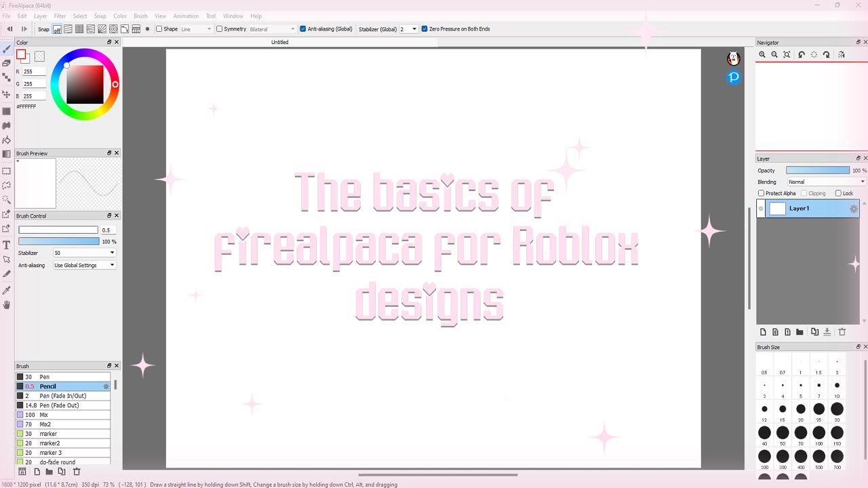Float the Navigator panel
This screenshot has height=488, width=868.
point(858,42)
